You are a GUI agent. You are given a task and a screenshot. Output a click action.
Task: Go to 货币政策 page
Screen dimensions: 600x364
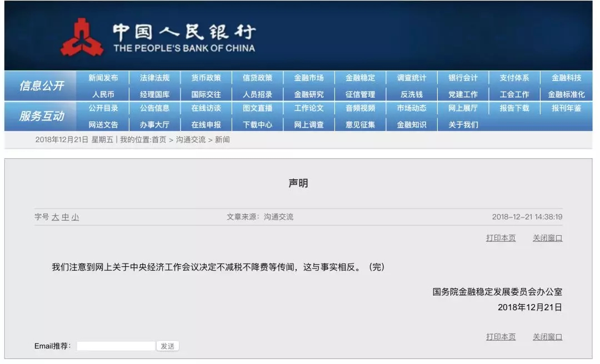[x=206, y=78]
